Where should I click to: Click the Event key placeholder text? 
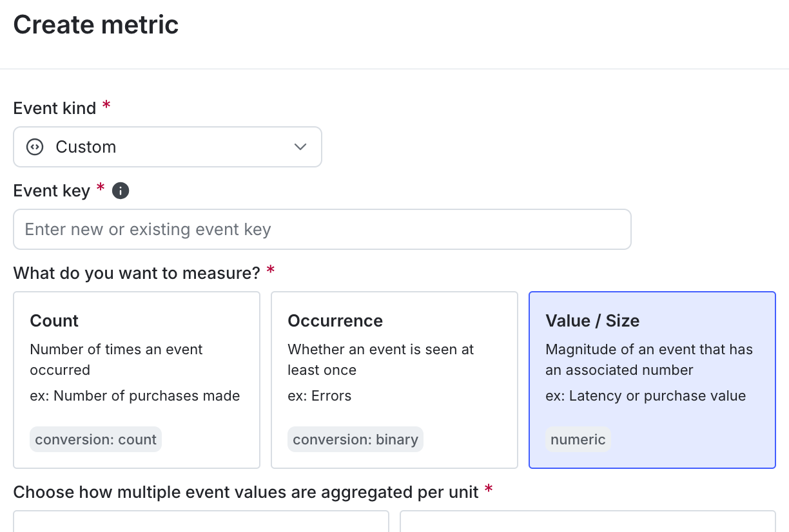click(x=146, y=229)
